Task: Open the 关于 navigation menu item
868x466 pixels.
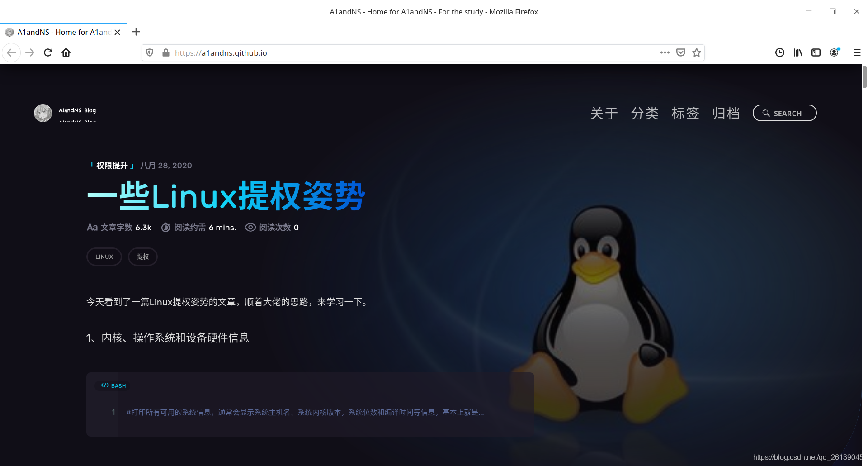Action: point(604,113)
